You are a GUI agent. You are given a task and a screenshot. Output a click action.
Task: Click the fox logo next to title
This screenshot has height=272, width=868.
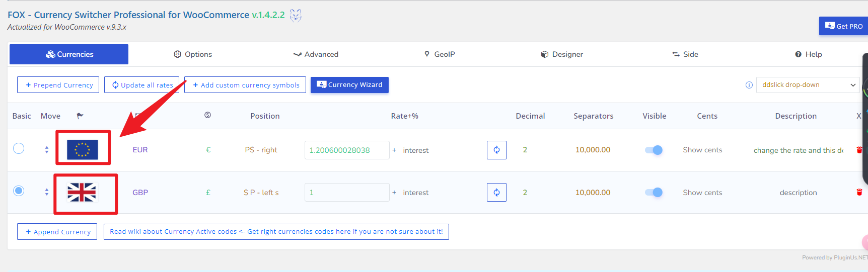[x=296, y=16]
